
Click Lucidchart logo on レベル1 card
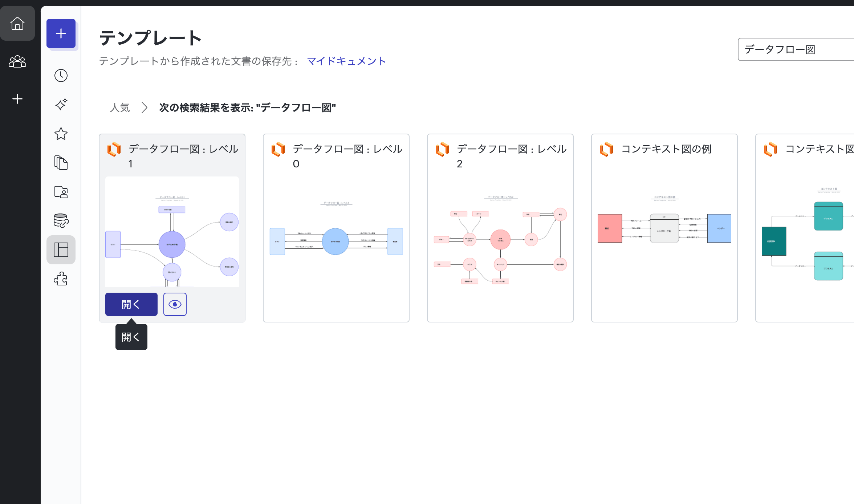tap(114, 149)
